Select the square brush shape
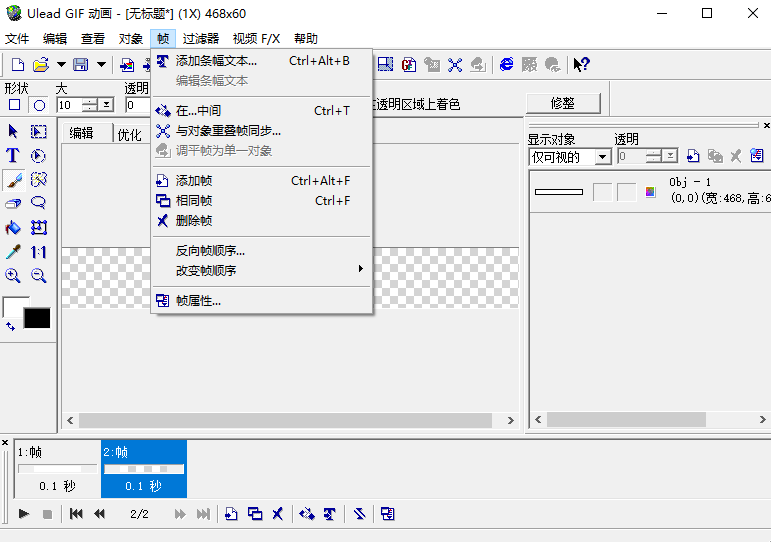The image size is (771, 542). point(14,105)
